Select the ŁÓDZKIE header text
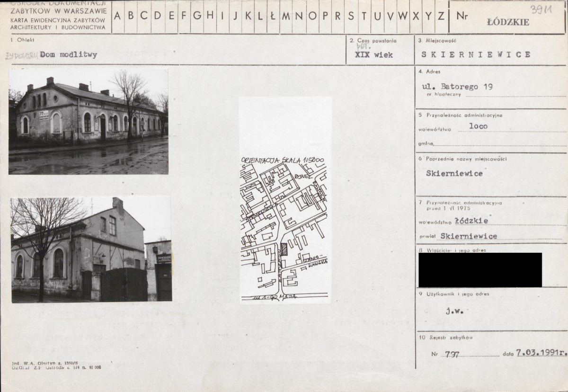Image resolution: width=568 pixels, height=392 pixels. (508, 22)
